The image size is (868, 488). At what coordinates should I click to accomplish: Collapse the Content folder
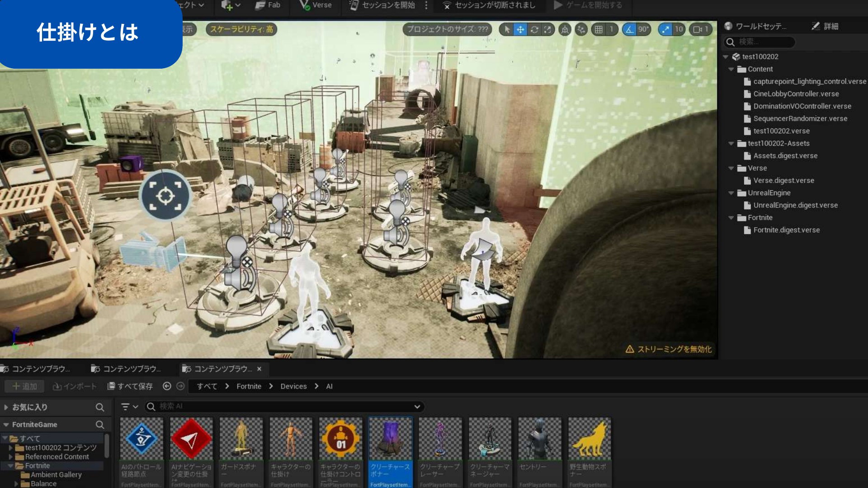(731, 69)
